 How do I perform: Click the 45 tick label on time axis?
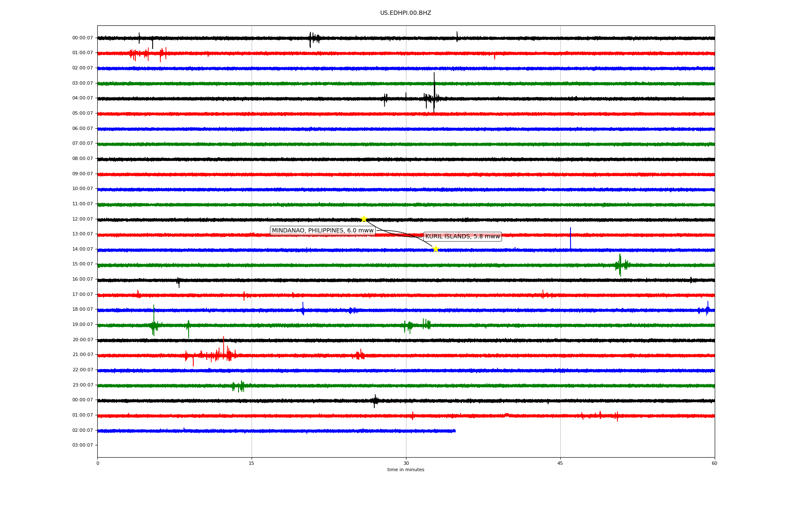pyautogui.click(x=560, y=463)
